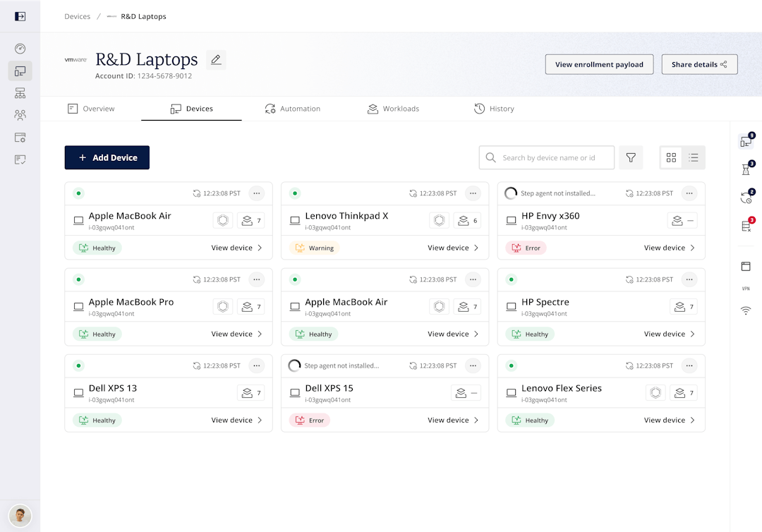The height and width of the screenshot is (532, 762).
Task: Click the browser settings icon in left sidebar
Action: tap(20, 138)
